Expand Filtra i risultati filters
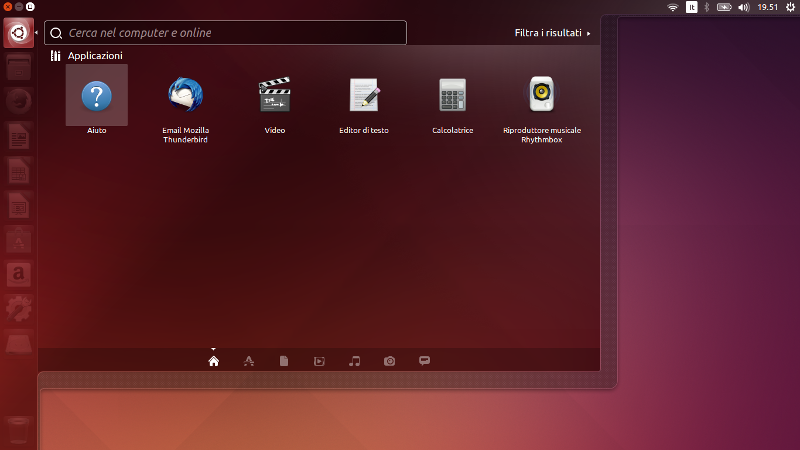This screenshot has height=450, width=800. pyautogui.click(x=552, y=33)
